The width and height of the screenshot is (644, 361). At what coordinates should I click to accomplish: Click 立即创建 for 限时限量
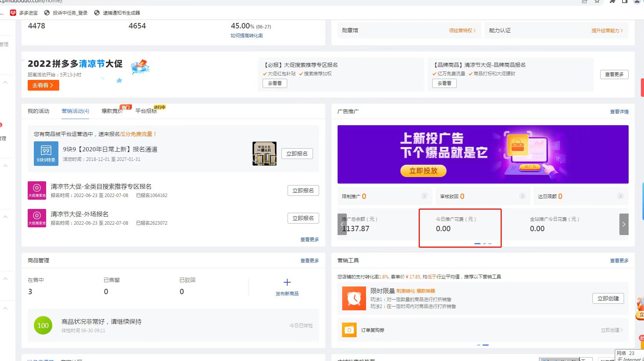[608, 298]
